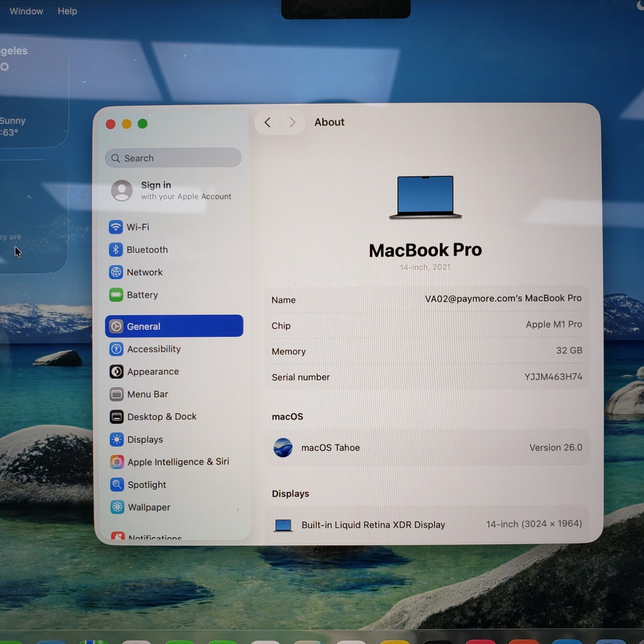
Task: Open Menu Bar settings
Action: tap(147, 394)
